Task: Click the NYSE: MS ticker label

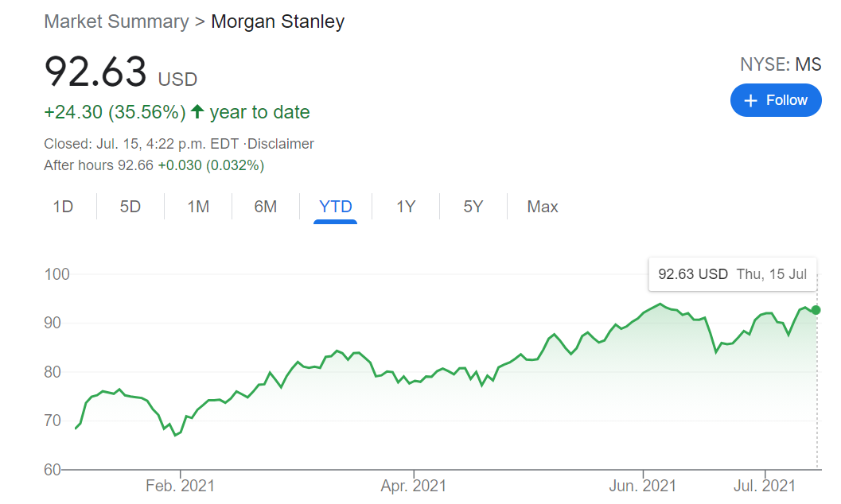Action: tap(781, 65)
